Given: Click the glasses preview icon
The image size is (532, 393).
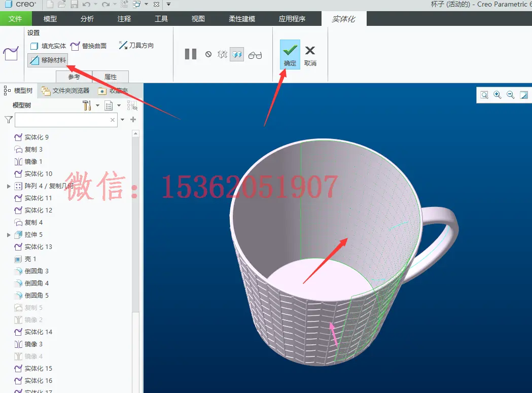Looking at the screenshot, I should click(x=255, y=55).
